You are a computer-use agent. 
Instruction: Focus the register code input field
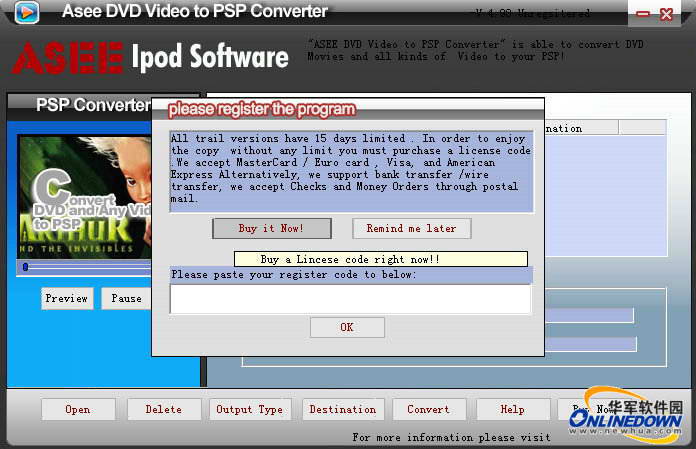(x=350, y=299)
